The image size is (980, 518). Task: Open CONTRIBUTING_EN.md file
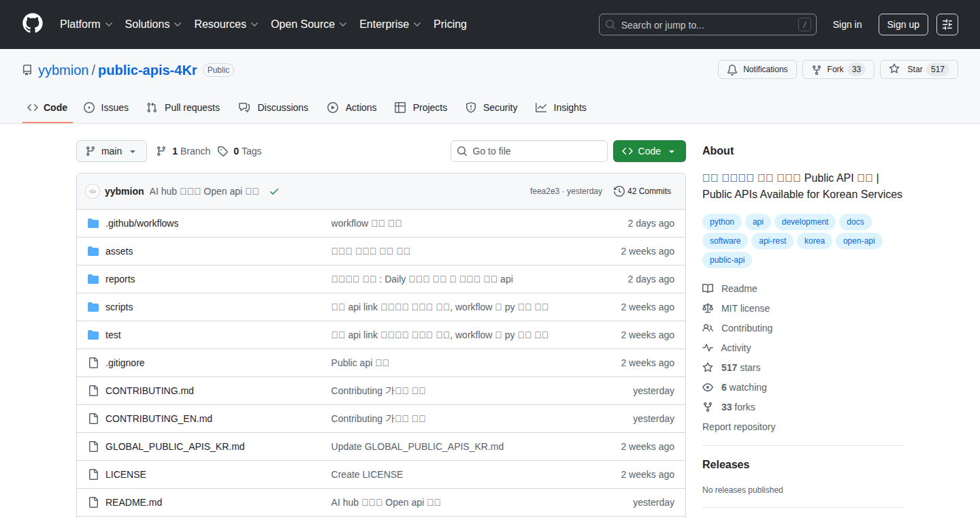159,419
